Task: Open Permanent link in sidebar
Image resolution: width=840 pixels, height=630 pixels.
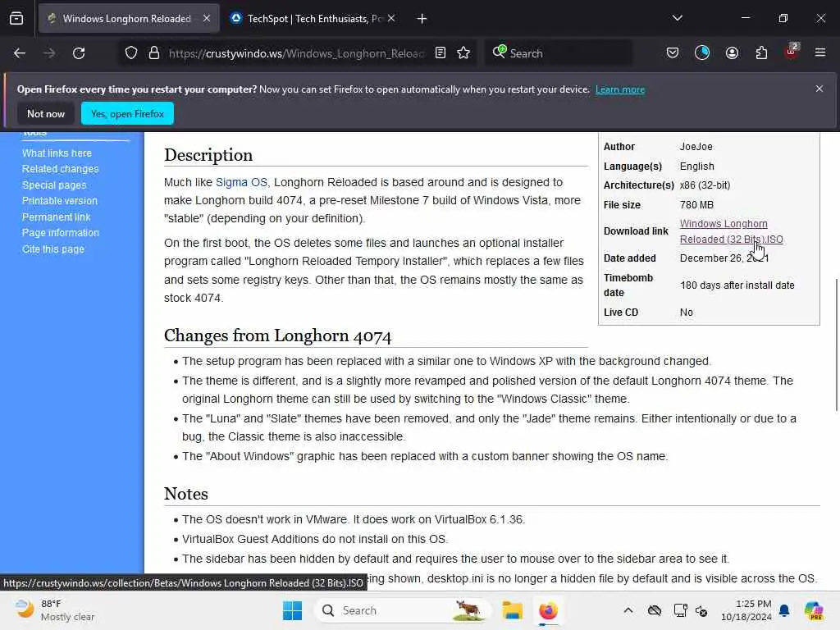Action: tap(57, 217)
